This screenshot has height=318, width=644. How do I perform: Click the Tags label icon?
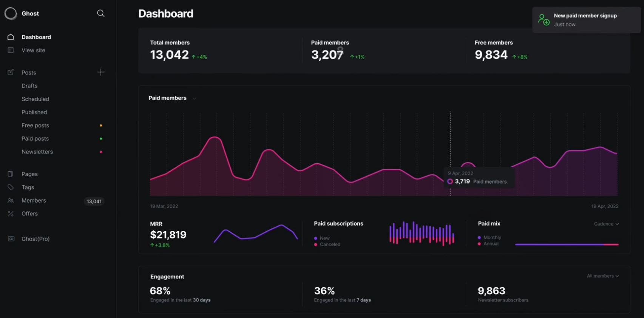11,187
